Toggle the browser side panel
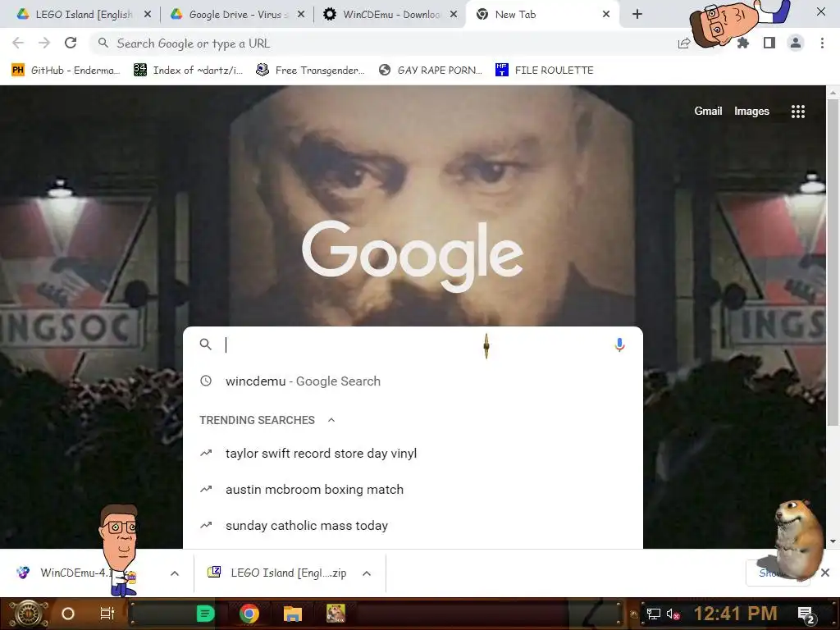Image resolution: width=840 pixels, height=630 pixels. pos(769,43)
